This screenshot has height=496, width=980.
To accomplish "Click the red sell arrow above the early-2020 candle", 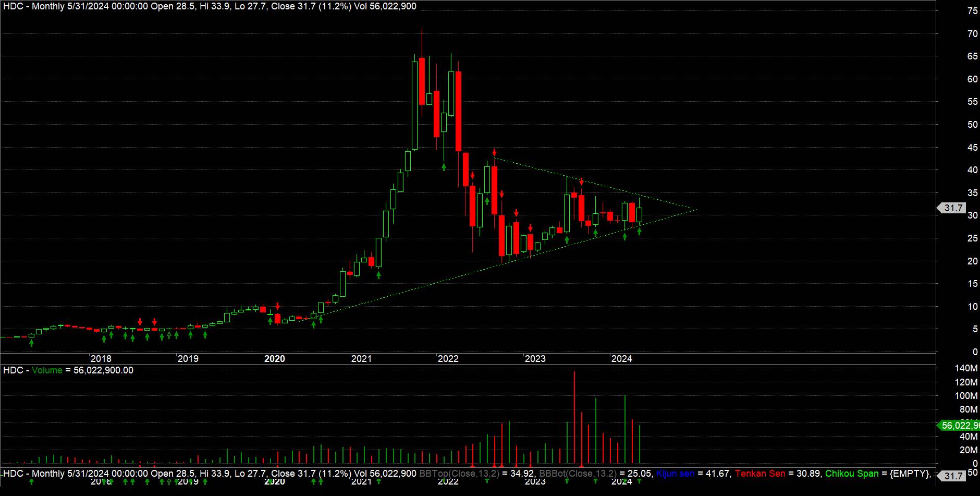I will 277,307.
